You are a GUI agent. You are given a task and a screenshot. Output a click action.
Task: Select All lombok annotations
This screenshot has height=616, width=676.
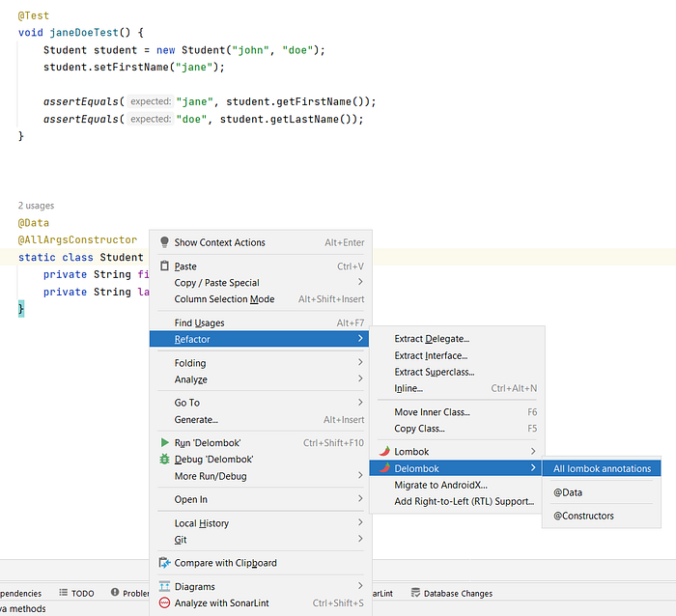coord(602,468)
